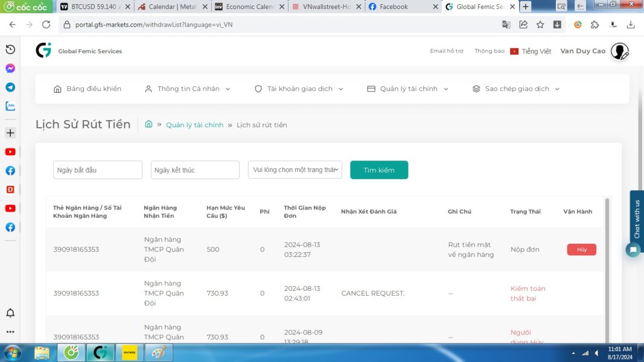Click the browser history sidebar icon
The height and width of the screenshot is (362, 644).
coord(10,49)
